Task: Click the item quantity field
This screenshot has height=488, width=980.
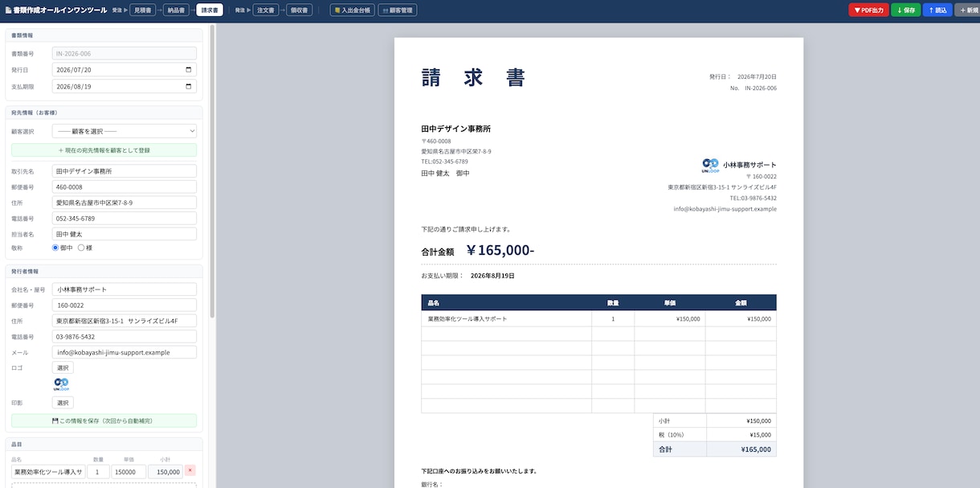Action: [x=98, y=472]
